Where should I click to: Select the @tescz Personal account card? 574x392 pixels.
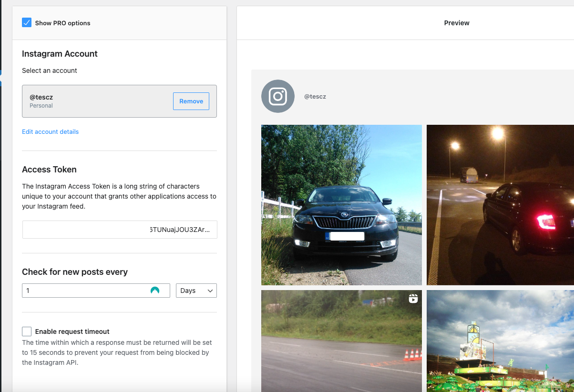119,101
